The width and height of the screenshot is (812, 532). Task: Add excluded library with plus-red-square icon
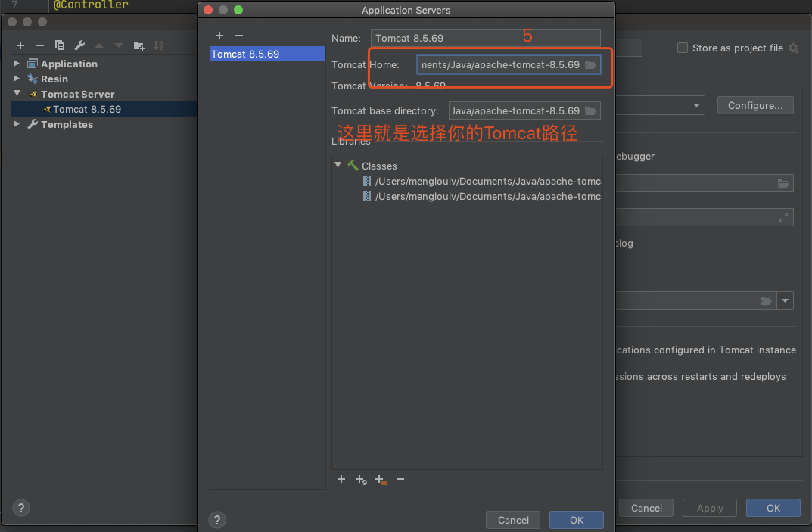pyautogui.click(x=381, y=480)
